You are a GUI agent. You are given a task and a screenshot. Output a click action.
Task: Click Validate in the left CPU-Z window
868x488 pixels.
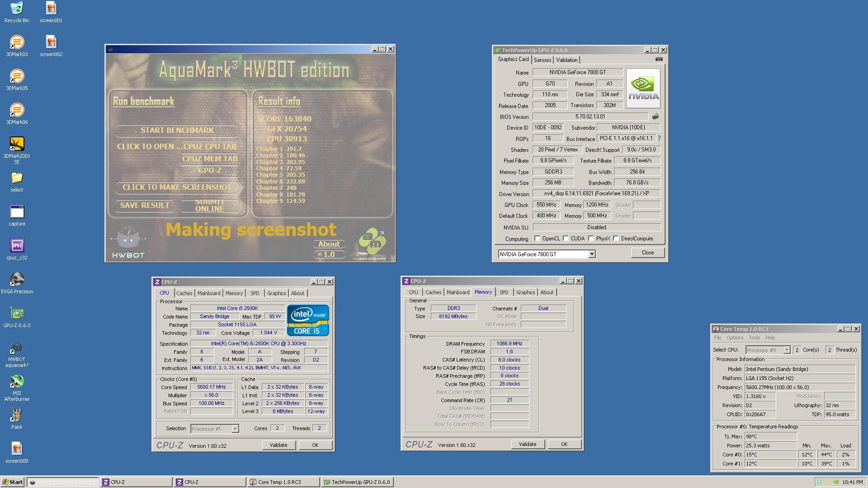coord(278,445)
